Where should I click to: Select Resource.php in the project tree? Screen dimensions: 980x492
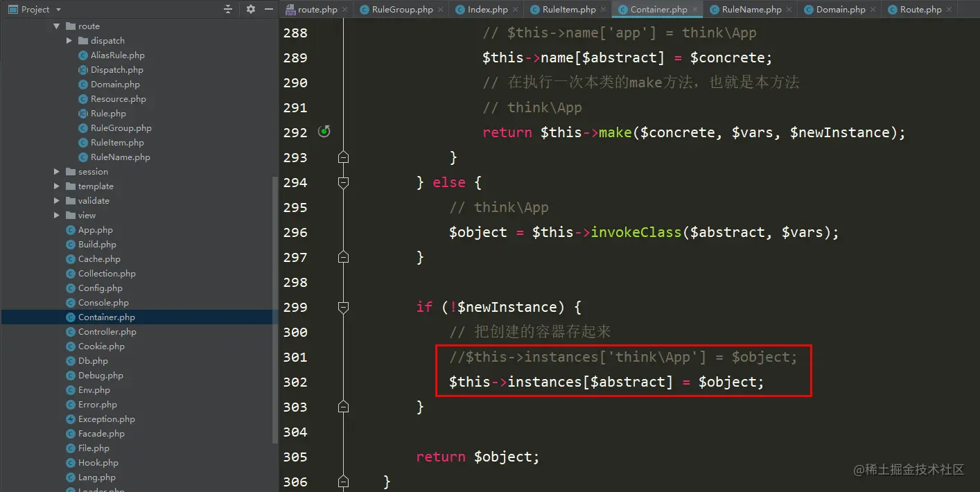(118, 99)
